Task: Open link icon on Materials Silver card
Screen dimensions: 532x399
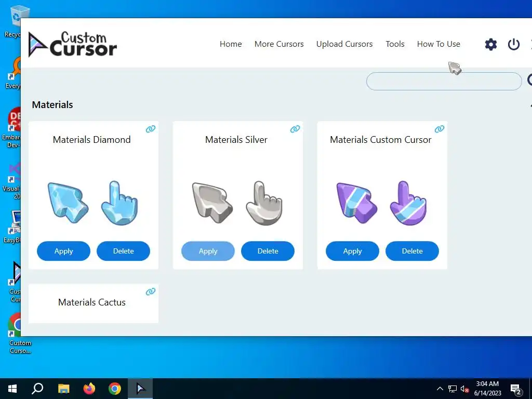Action: point(295,129)
